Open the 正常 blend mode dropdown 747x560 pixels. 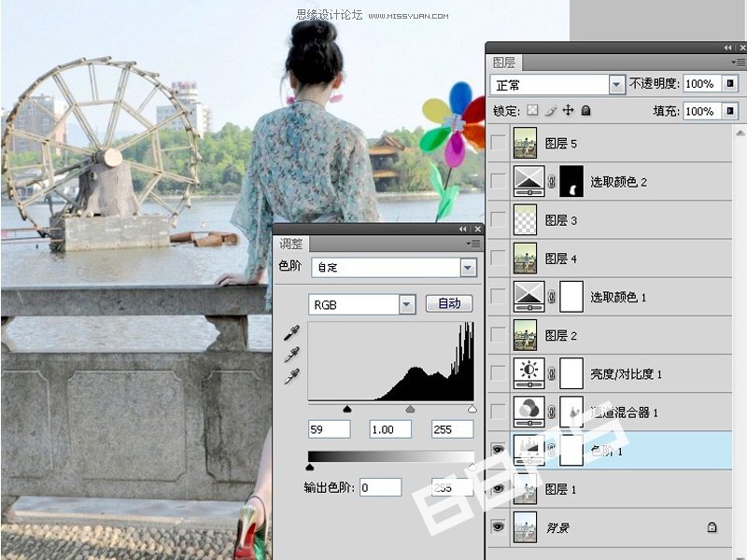(616, 85)
